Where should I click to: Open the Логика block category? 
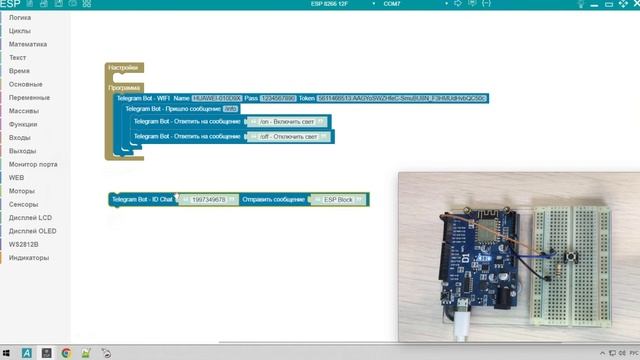[20, 18]
